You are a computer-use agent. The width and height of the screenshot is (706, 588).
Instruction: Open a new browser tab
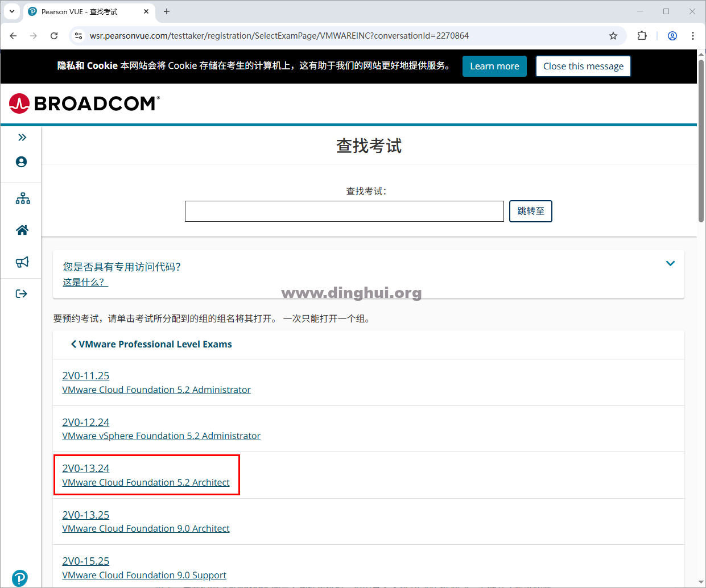(x=167, y=11)
